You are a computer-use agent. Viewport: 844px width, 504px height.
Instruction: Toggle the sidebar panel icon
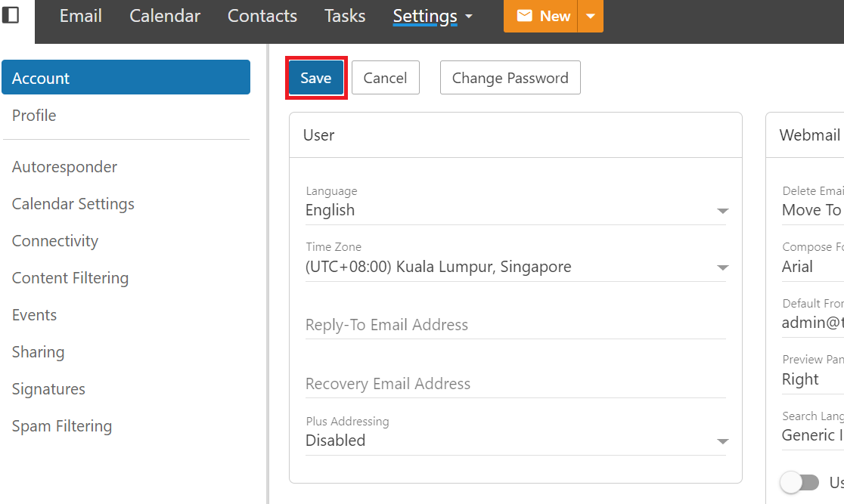pos(11,15)
